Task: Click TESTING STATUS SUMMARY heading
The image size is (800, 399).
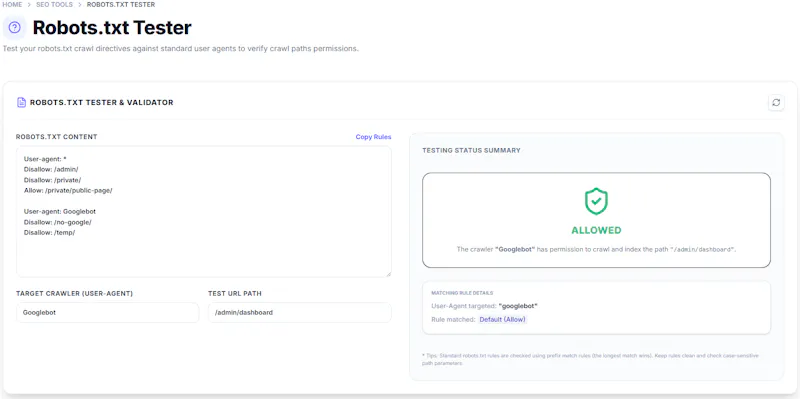Action: click(471, 151)
